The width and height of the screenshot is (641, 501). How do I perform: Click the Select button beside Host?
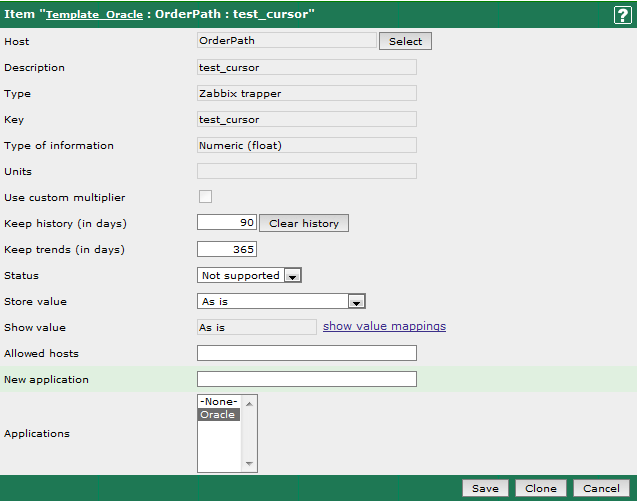[405, 41]
